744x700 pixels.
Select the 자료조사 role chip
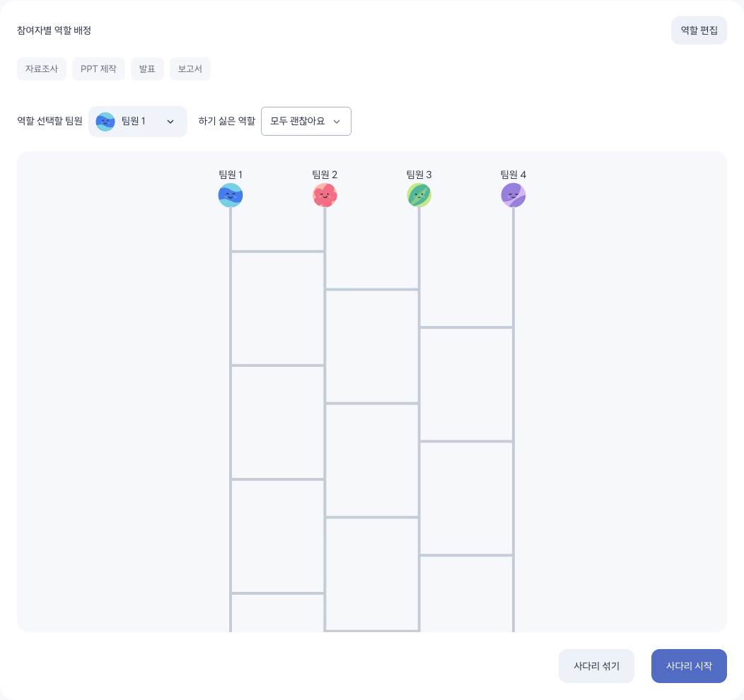pyautogui.click(x=42, y=69)
